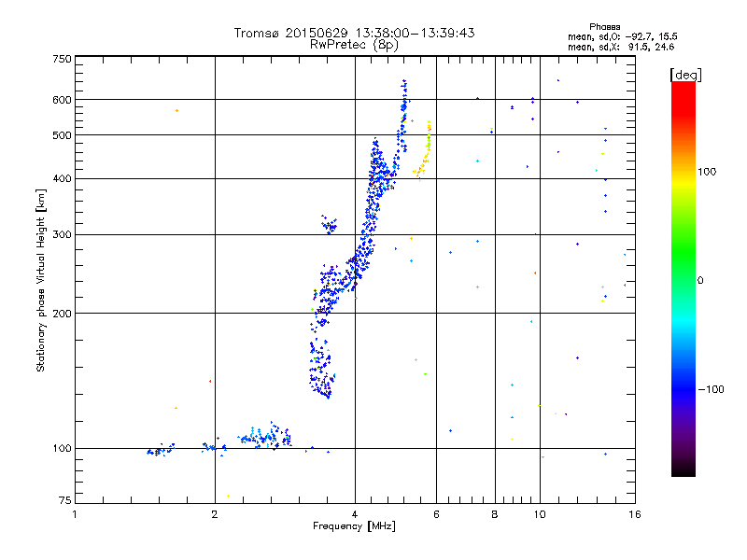Click the light-blue E-layer cluster between 2 and 3 MHz
747x560 pixels.
click(x=266, y=437)
